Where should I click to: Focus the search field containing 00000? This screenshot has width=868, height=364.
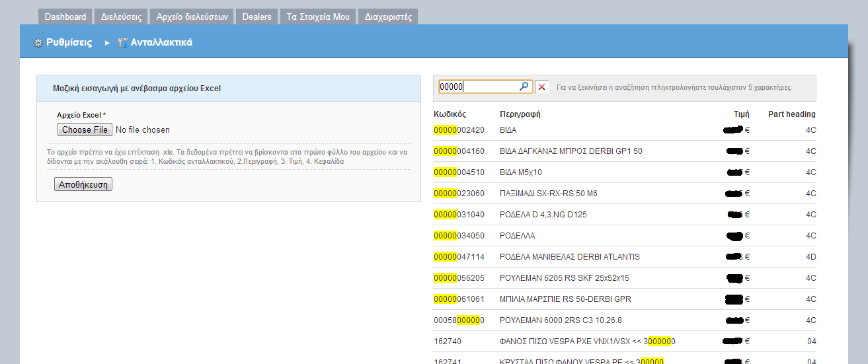[477, 87]
